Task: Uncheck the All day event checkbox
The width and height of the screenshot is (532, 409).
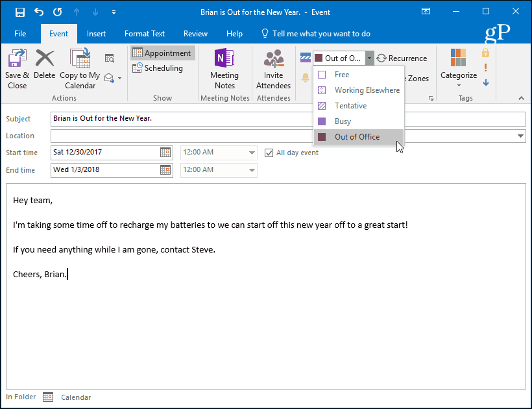Action: 269,153
